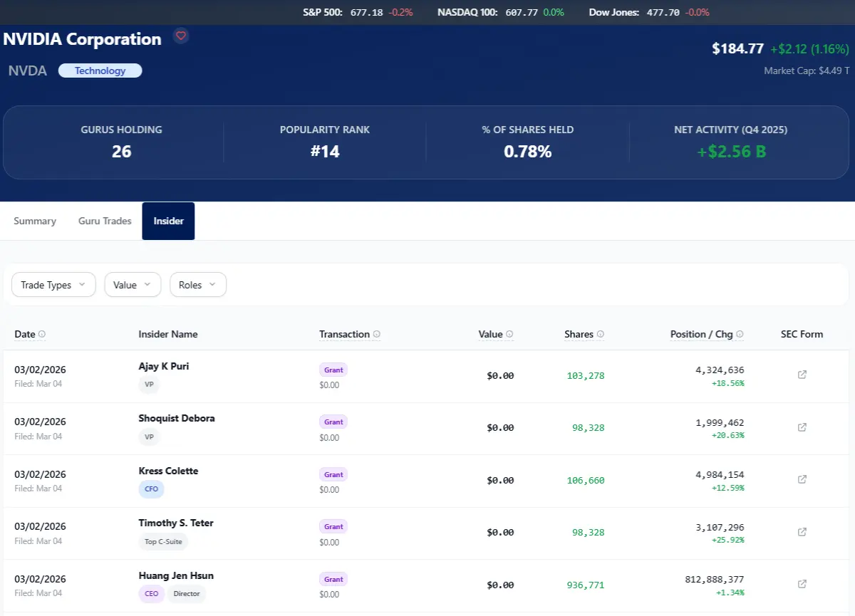This screenshot has height=616, width=855.
Task: Click the +25.92% position change
Action: [x=727, y=540]
